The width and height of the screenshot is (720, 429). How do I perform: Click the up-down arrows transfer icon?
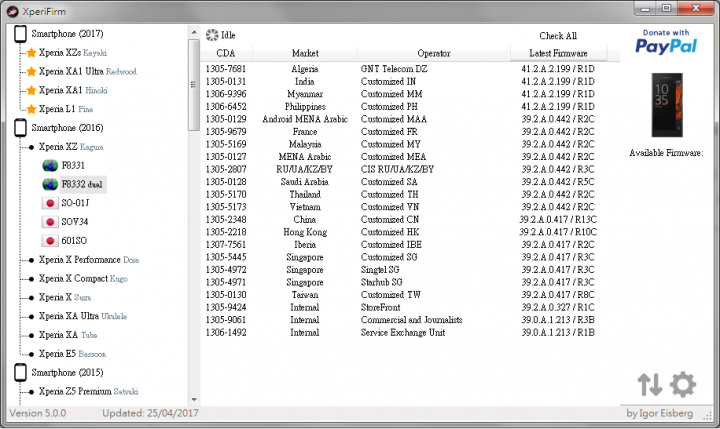pyautogui.click(x=649, y=384)
